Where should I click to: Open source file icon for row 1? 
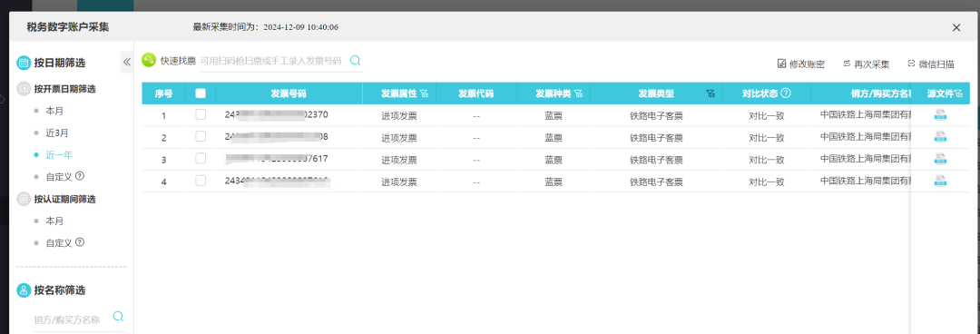click(x=940, y=114)
